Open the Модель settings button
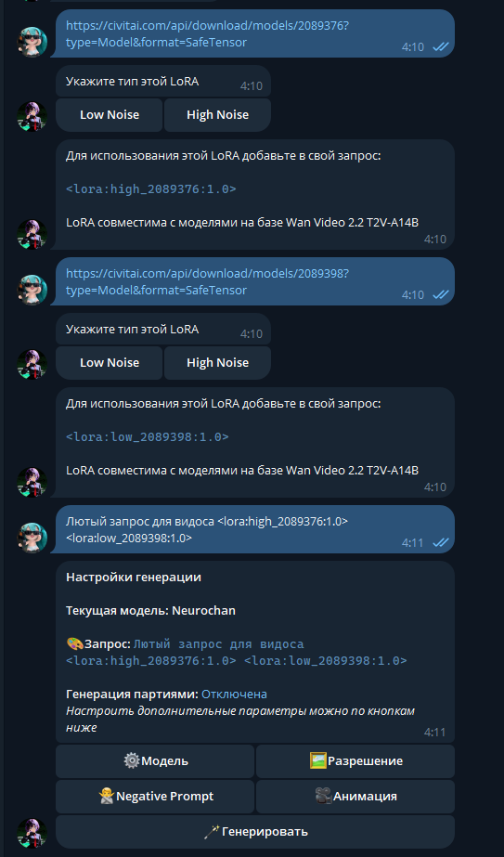The image size is (504, 857). tap(155, 760)
